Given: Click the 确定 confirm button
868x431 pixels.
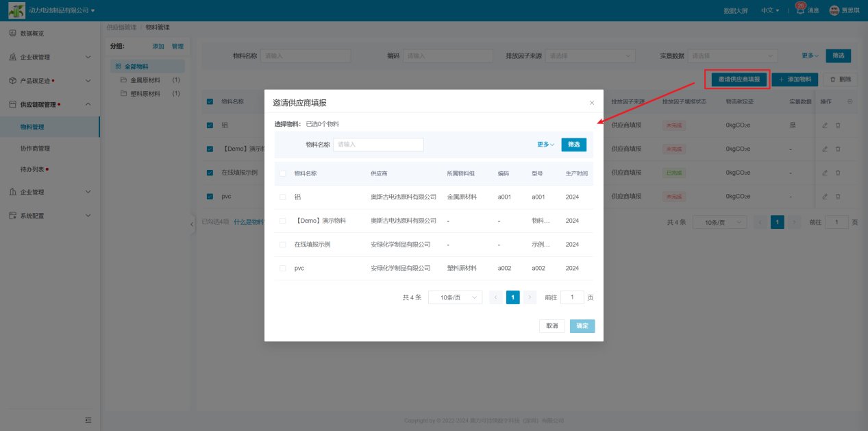Looking at the screenshot, I should click(x=582, y=326).
